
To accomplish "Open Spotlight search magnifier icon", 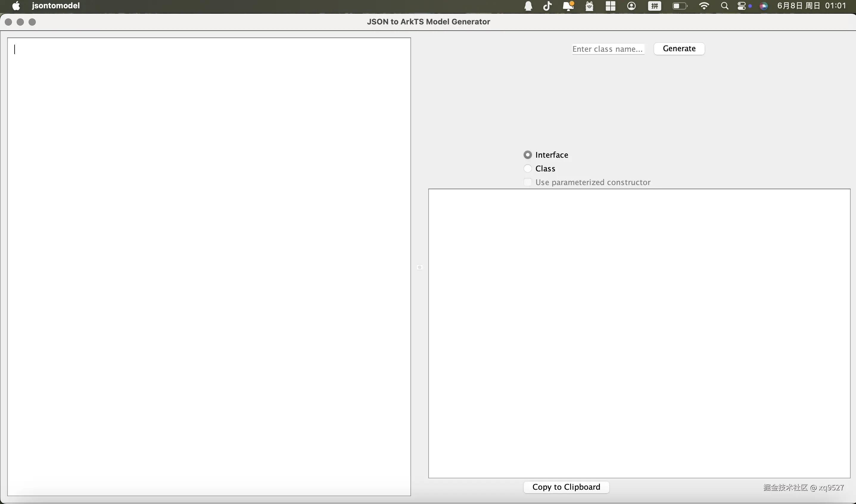I will click(724, 6).
